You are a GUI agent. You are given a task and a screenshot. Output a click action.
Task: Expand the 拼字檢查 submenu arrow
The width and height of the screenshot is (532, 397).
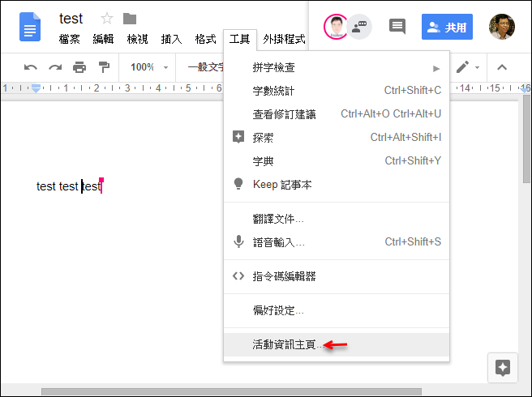pos(436,69)
